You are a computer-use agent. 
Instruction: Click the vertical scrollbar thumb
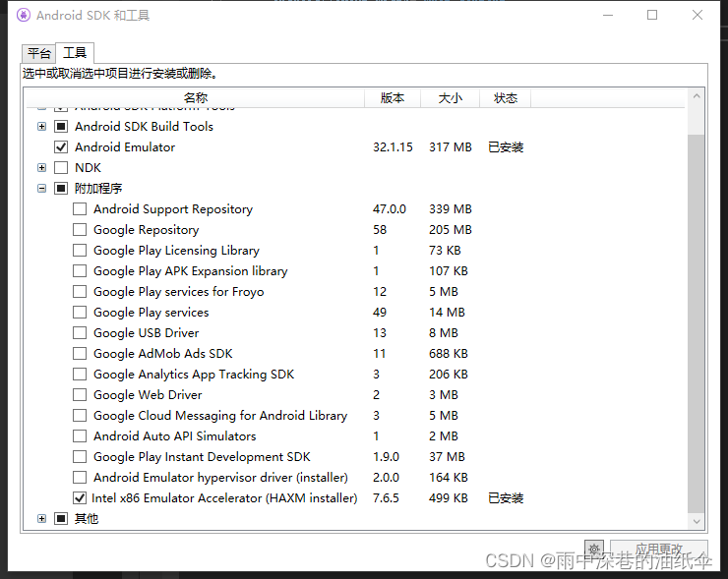697,323
